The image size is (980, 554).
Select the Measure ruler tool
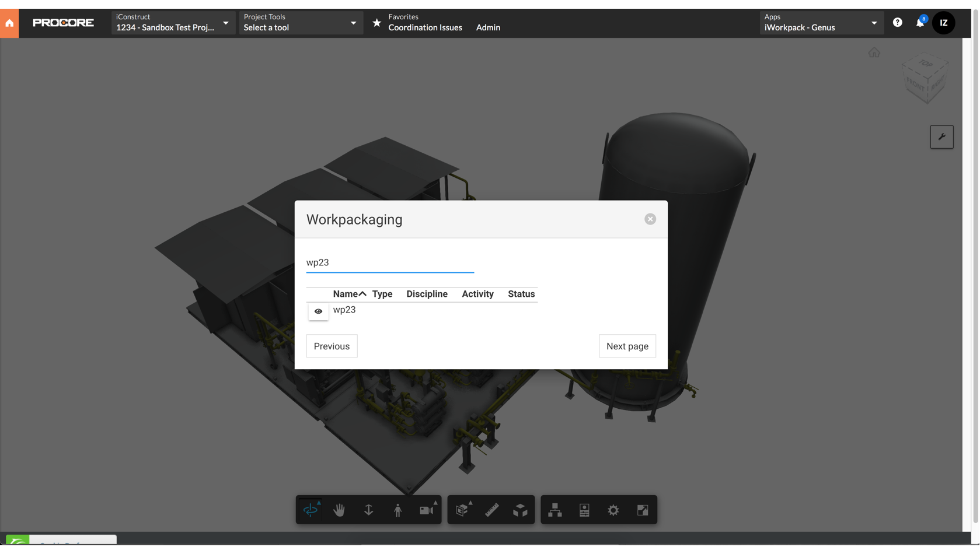tap(491, 510)
